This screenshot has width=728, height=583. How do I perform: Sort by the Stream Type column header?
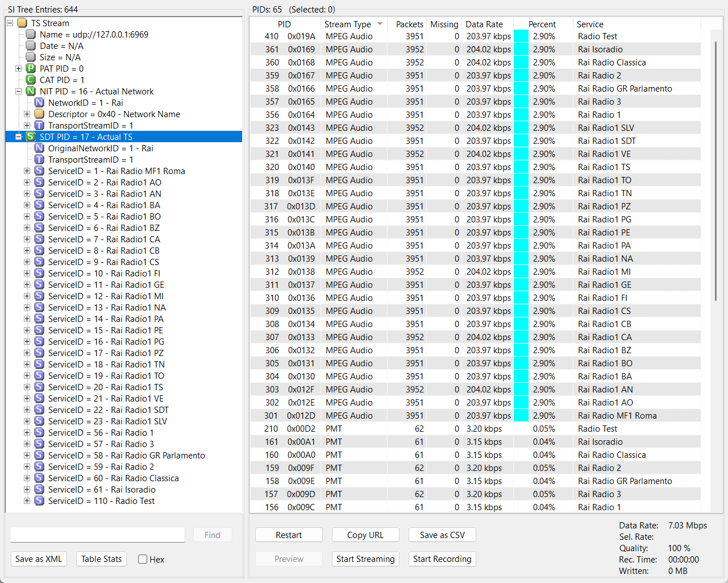[353, 24]
